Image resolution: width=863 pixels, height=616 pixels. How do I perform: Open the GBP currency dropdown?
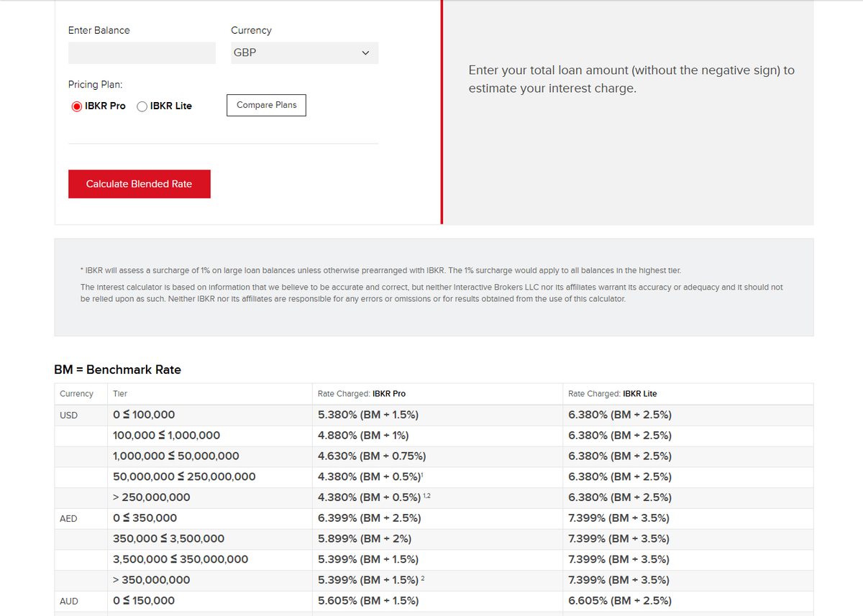coord(304,52)
